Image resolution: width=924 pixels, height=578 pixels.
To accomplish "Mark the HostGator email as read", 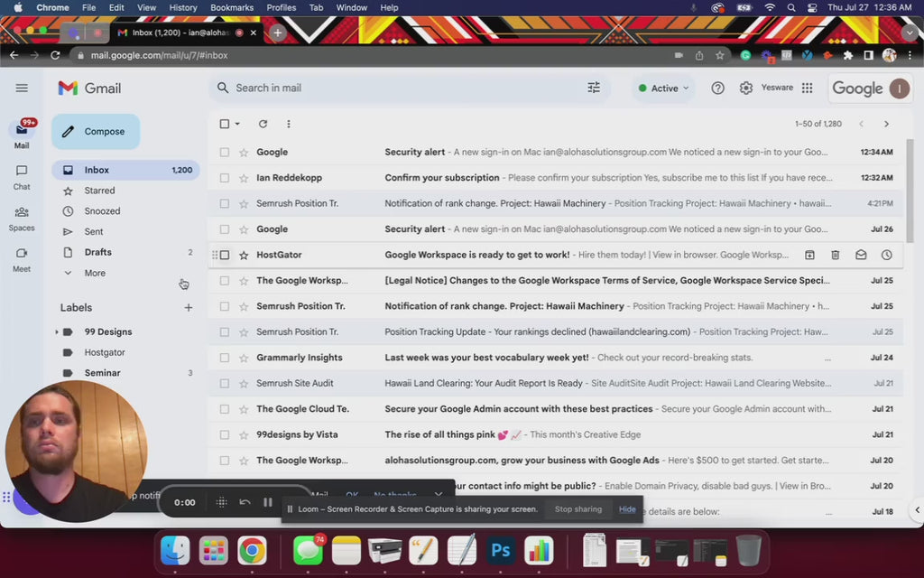I will coord(861,255).
